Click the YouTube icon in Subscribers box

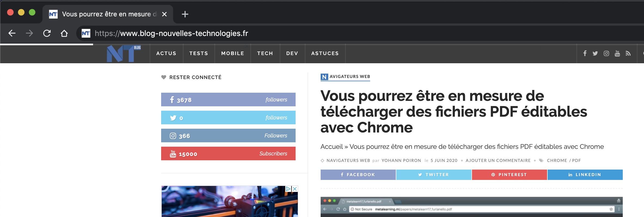coord(173,154)
